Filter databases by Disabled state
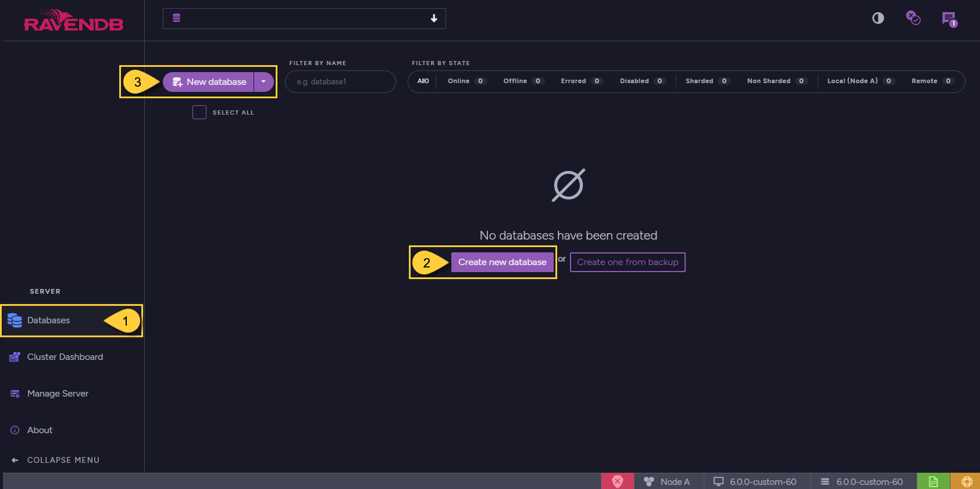Viewport: 980px width, 489px height. click(643, 81)
